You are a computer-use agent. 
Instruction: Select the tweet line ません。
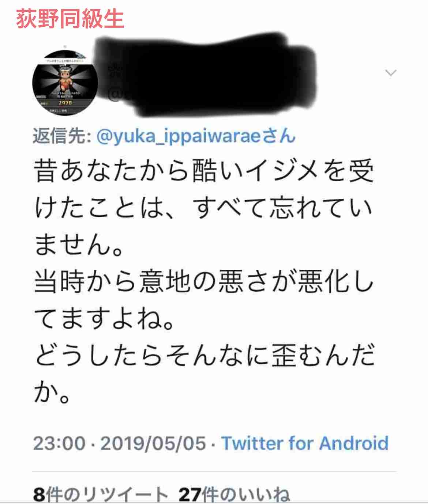pyautogui.click(x=79, y=245)
